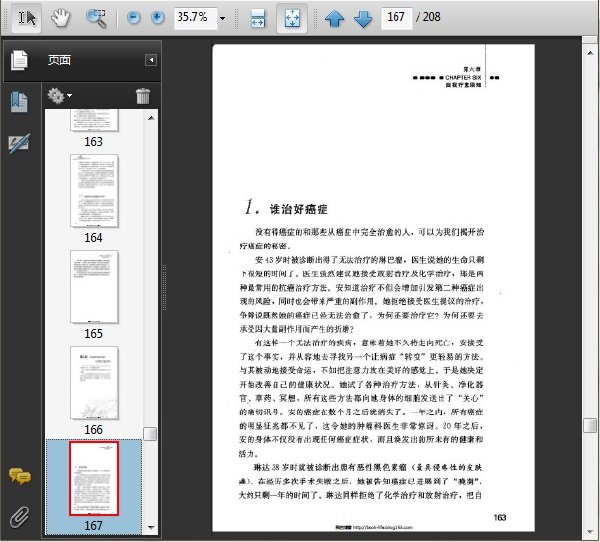The width and height of the screenshot is (600, 542).
Task: Click thumbnail panel scroll down arrow
Action: click(x=151, y=527)
